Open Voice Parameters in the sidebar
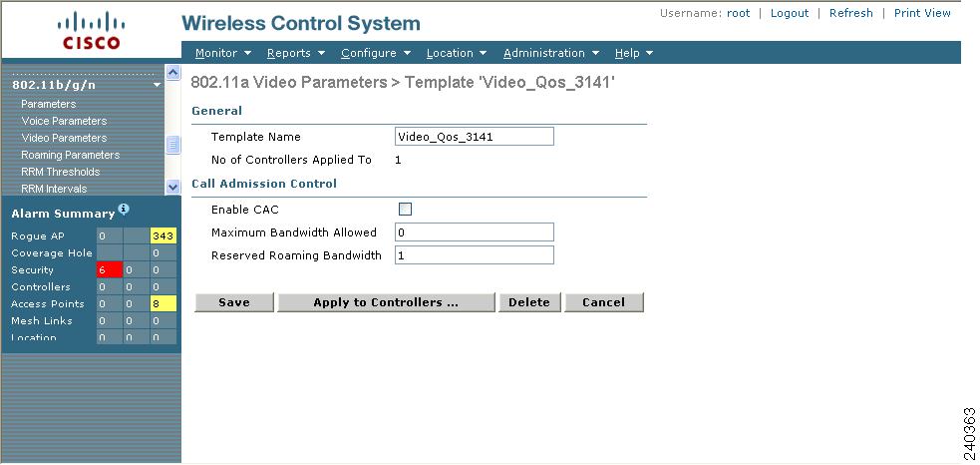Screen dimensions: 980x465 coord(64,121)
